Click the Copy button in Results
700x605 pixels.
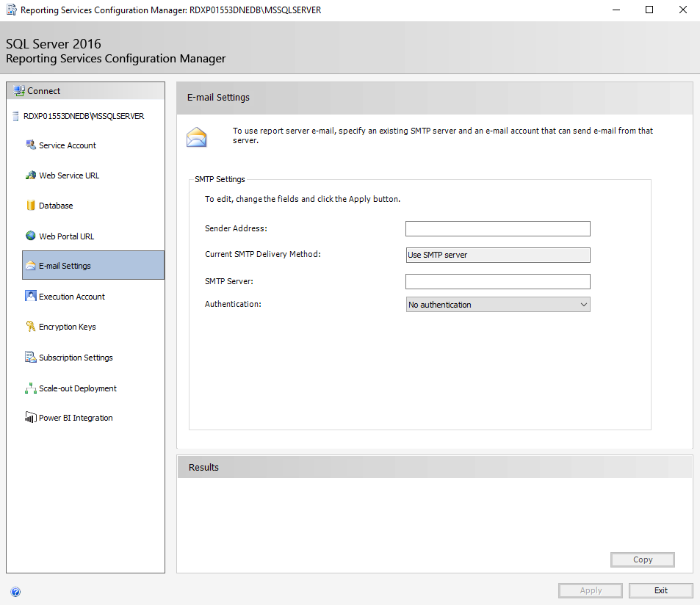coord(643,559)
